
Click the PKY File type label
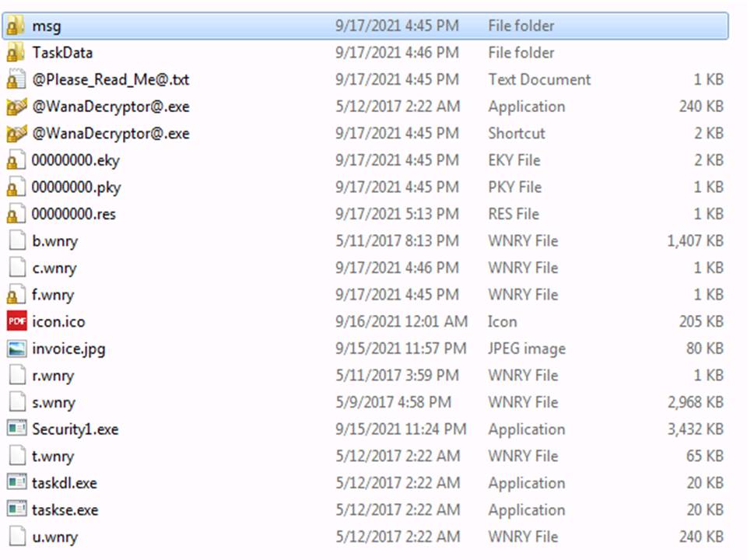coord(514,187)
